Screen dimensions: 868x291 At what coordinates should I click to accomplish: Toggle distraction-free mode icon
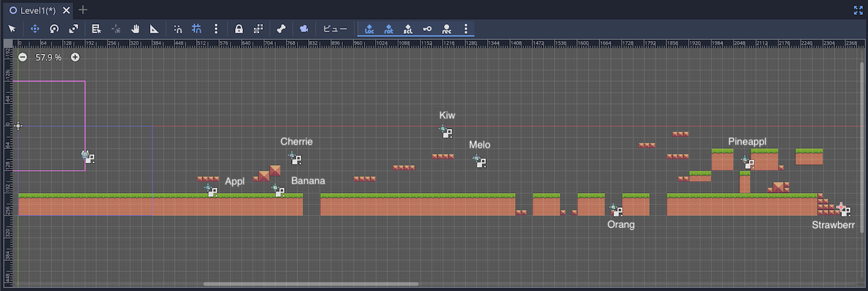858,10
